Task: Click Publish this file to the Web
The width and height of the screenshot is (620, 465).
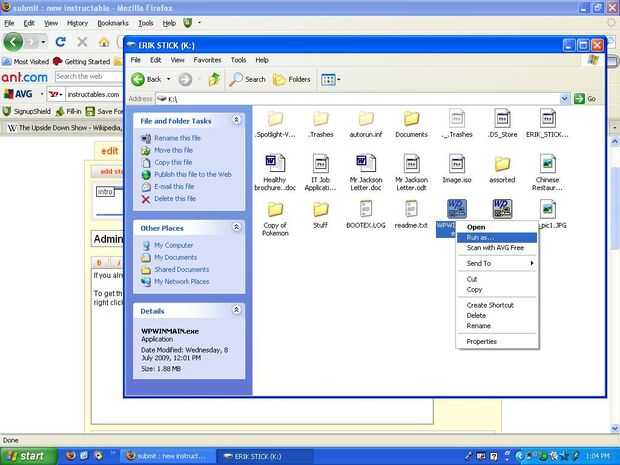Action: click(193, 174)
